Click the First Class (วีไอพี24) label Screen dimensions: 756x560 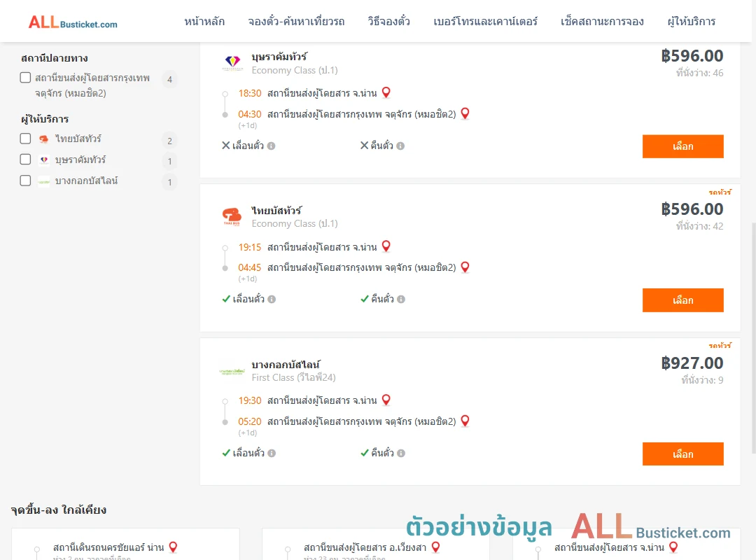pos(293,377)
